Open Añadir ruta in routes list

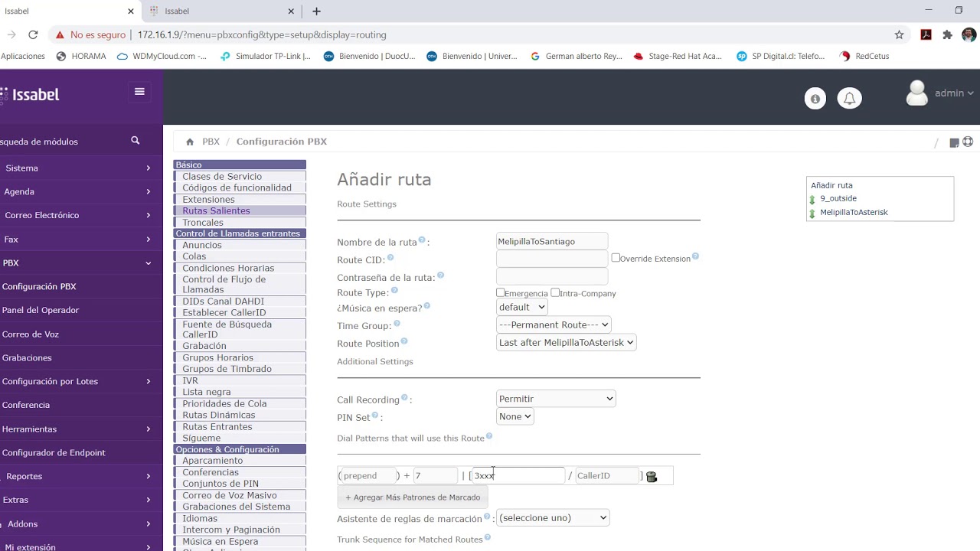click(x=831, y=185)
